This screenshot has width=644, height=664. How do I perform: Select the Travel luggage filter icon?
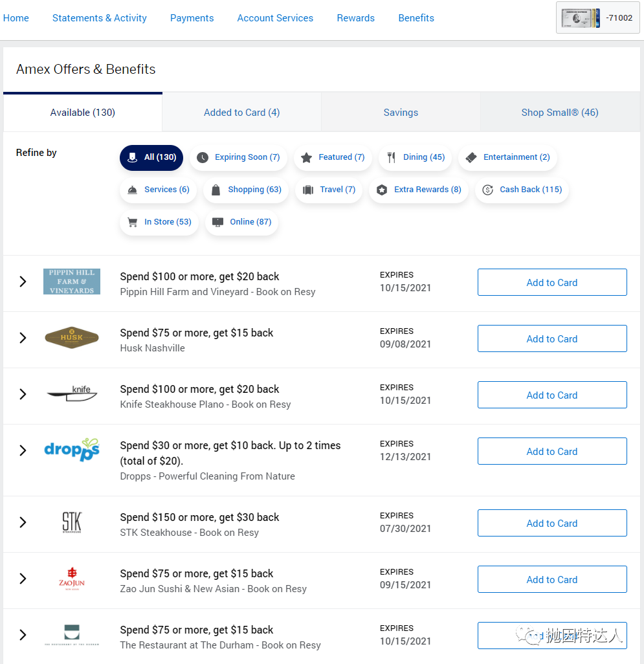[x=307, y=190]
